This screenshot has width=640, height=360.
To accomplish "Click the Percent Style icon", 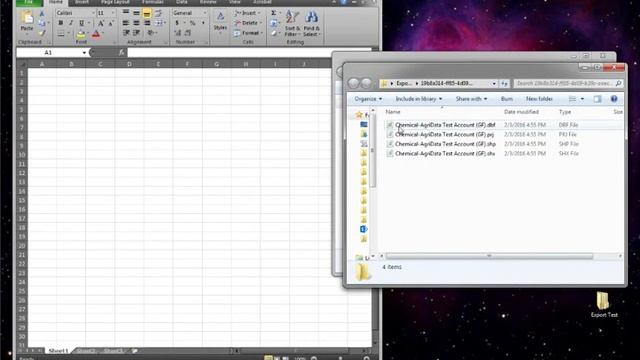I will pos(192,23).
